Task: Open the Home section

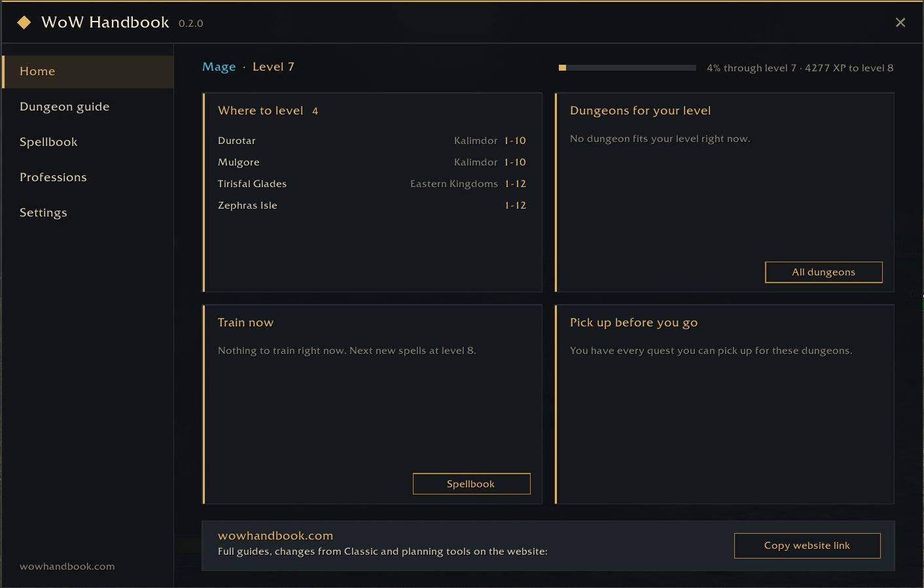Action: [x=88, y=71]
